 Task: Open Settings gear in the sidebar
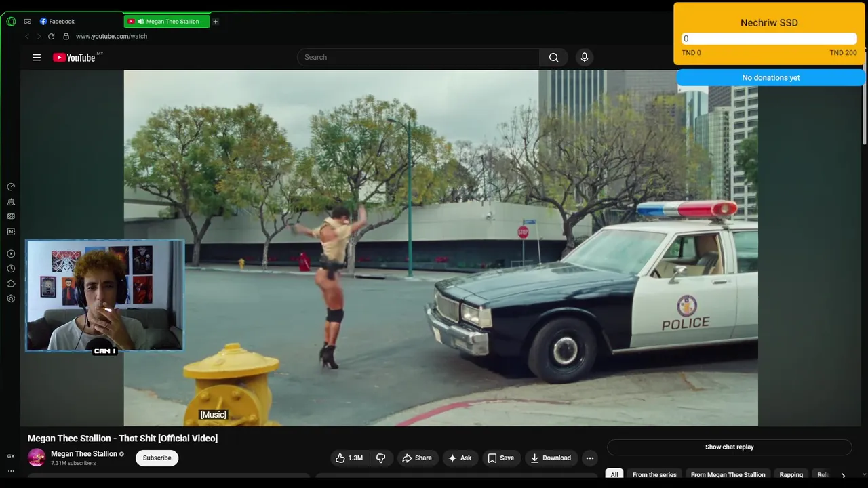pos(11,298)
